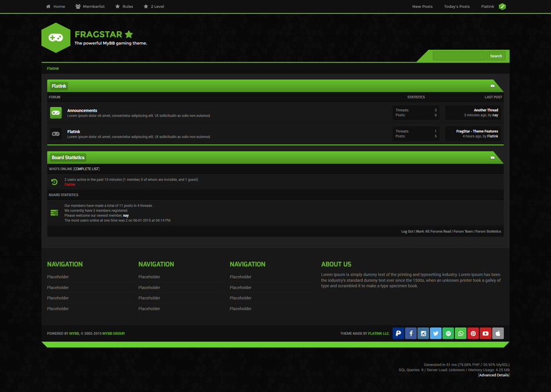This screenshot has height=392, width=551.
Task: Collapse the Board Statistics section
Action: pyautogui.click(x=493, y=158)
